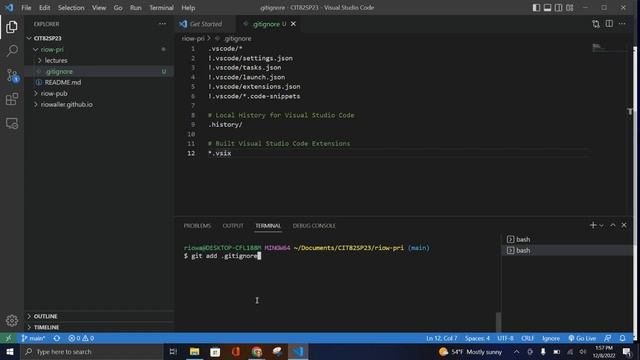Maximize the terminal panel size
The width and height of the screenshot is (640, 360).
(x=613, y=225)
